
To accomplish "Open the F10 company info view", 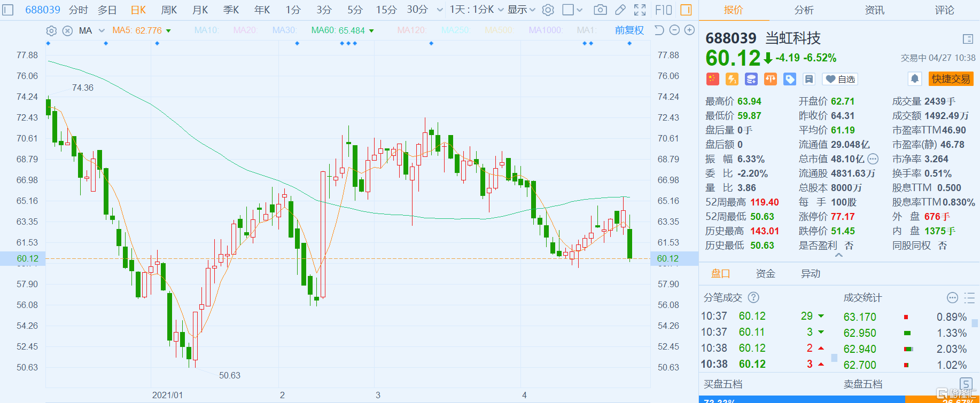I will (x=663, y=10).
